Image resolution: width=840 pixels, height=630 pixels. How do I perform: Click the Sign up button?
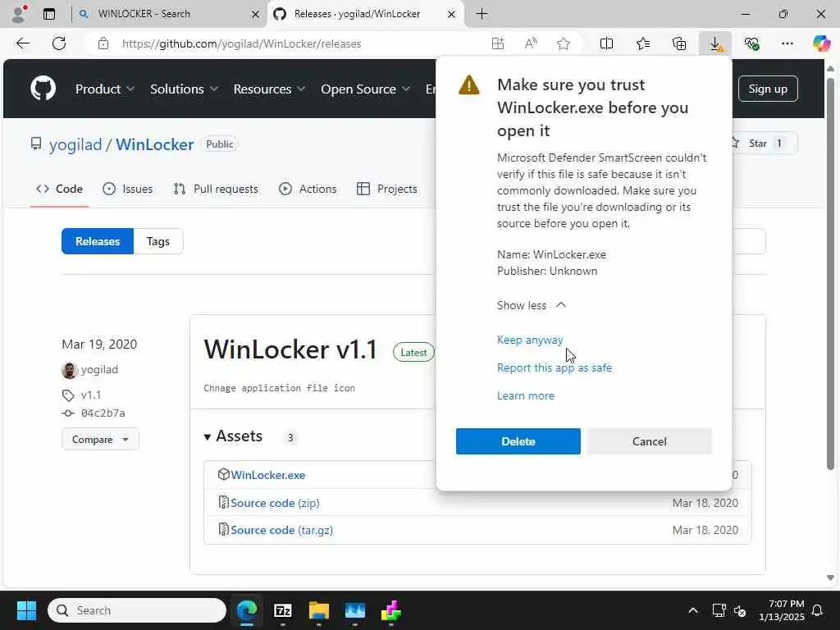coord(768,89)
